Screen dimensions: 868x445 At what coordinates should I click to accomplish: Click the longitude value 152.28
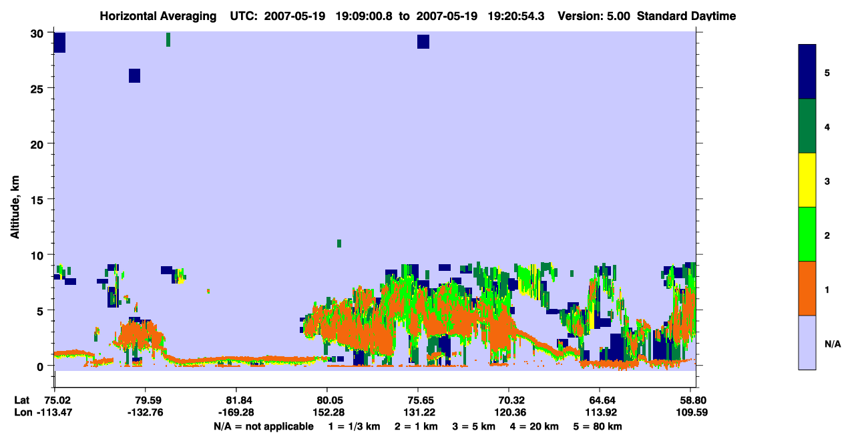point(327,412)
